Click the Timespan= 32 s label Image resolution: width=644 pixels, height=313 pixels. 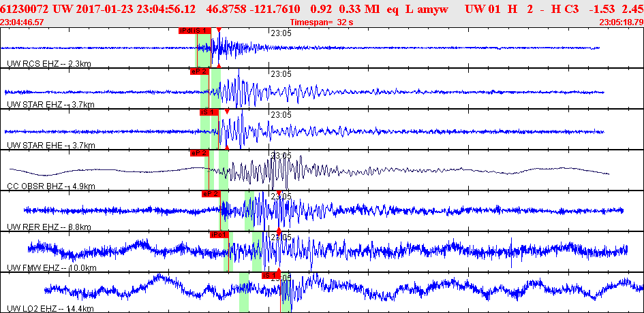pyautogui.click(x=322, y=22)
